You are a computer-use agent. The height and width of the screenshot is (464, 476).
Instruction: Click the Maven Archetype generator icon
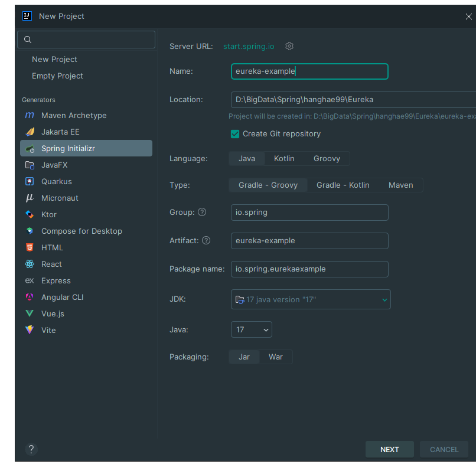point(30,115)
